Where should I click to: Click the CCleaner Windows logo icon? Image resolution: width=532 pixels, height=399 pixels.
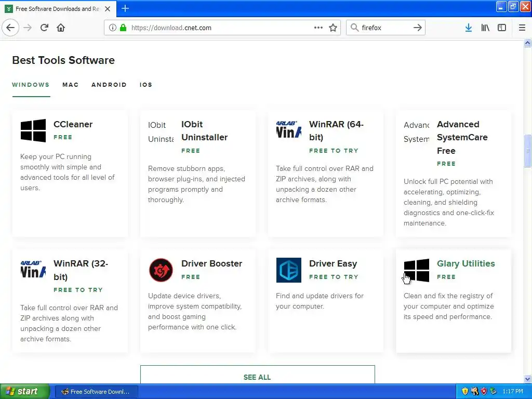[33, 130]
